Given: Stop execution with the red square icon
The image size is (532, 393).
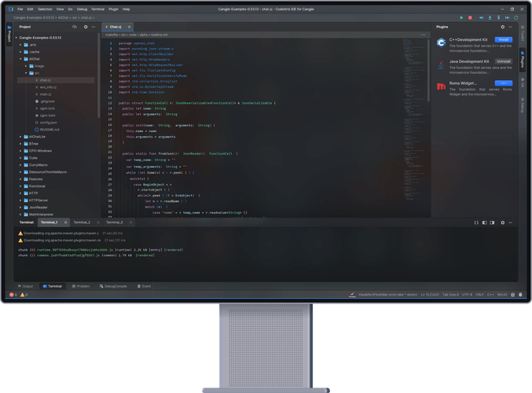Looking at the screenshot, I should [x=470, y=17].
